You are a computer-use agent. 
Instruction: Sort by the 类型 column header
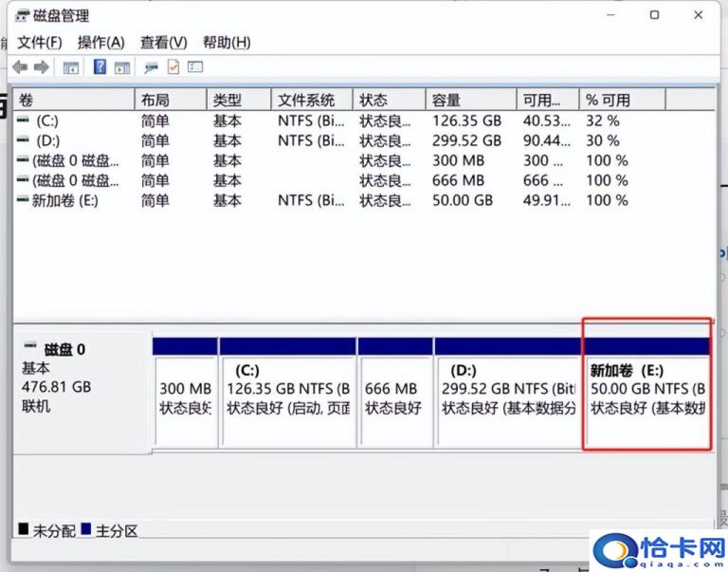(x=239, y=100)
